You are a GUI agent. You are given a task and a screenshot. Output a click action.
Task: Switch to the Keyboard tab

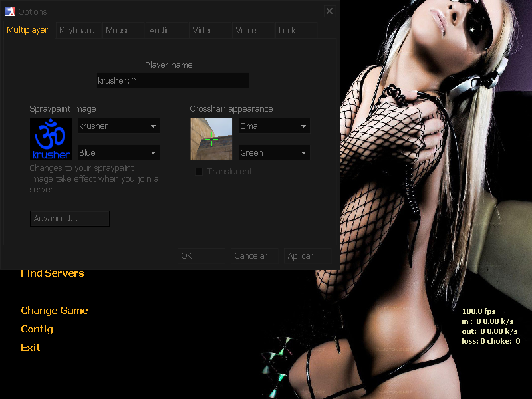77,31
